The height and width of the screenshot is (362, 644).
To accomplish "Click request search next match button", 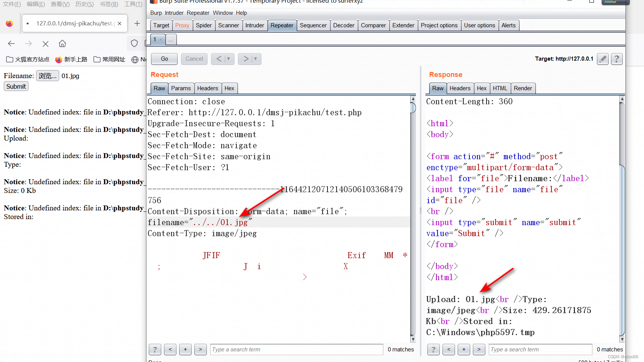I will (200, 349).
